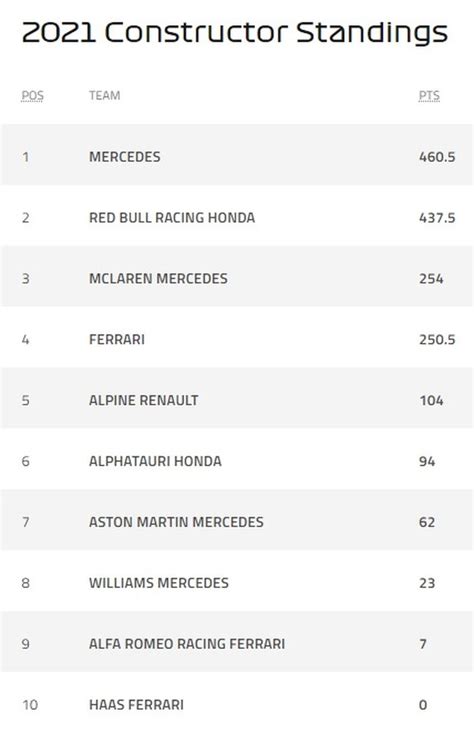Click Alpine points value 104
Screen dimensions: 474x745
[431, 400]
